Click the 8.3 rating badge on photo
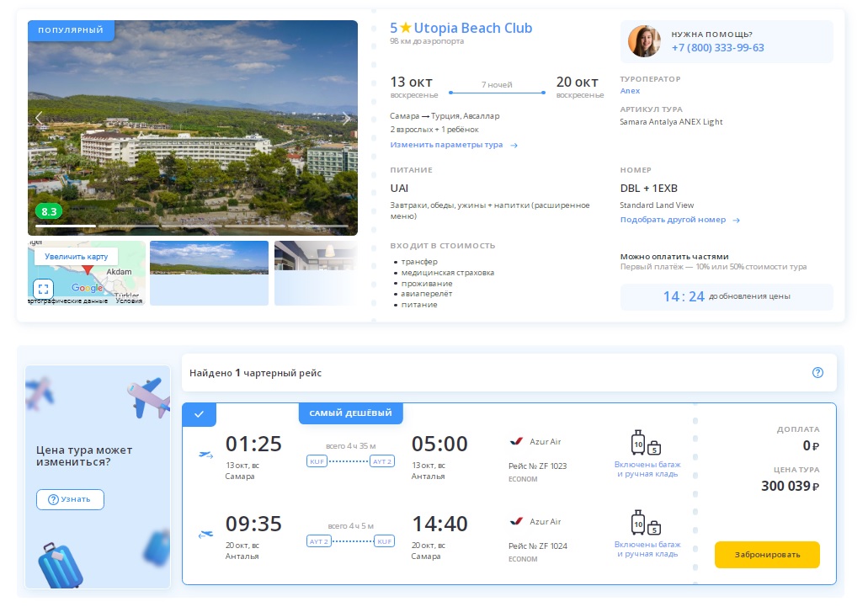Screen dimensions: 868x607 [49, 211]
